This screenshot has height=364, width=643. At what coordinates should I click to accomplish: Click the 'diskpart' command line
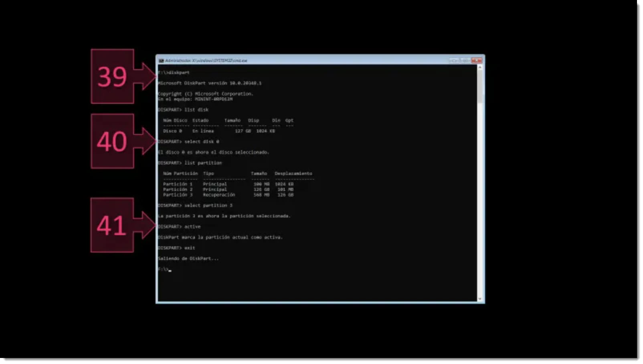174,72
